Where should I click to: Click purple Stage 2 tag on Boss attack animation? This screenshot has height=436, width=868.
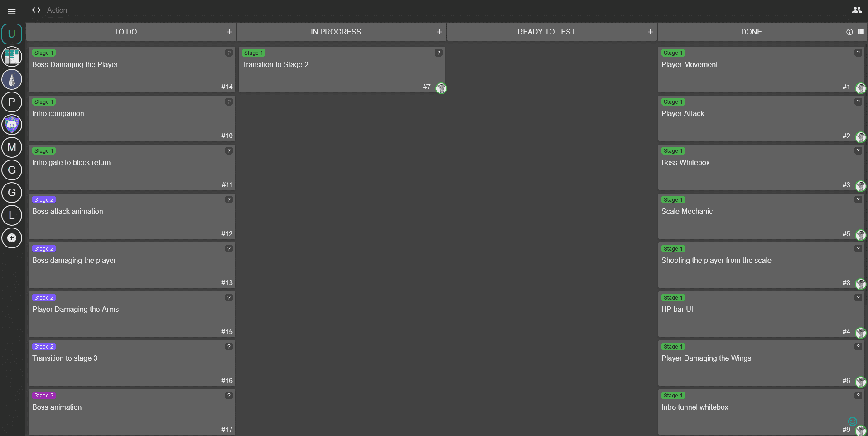pyautogui.click(x=44, y=200)
